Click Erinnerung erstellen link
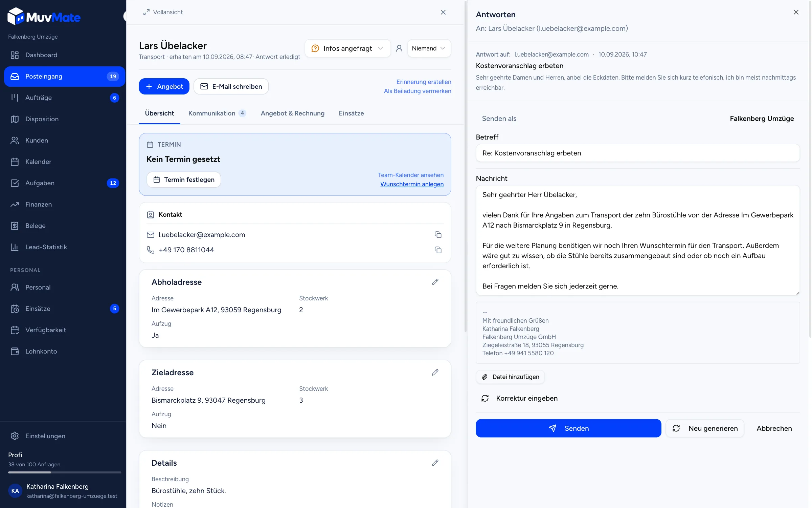812x508 pixels. (x=424, y=82)
